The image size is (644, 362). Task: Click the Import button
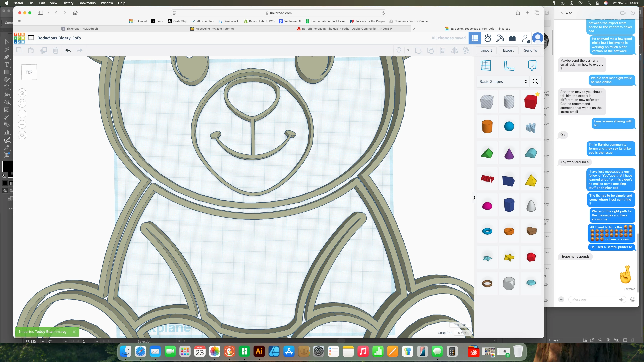486,50
